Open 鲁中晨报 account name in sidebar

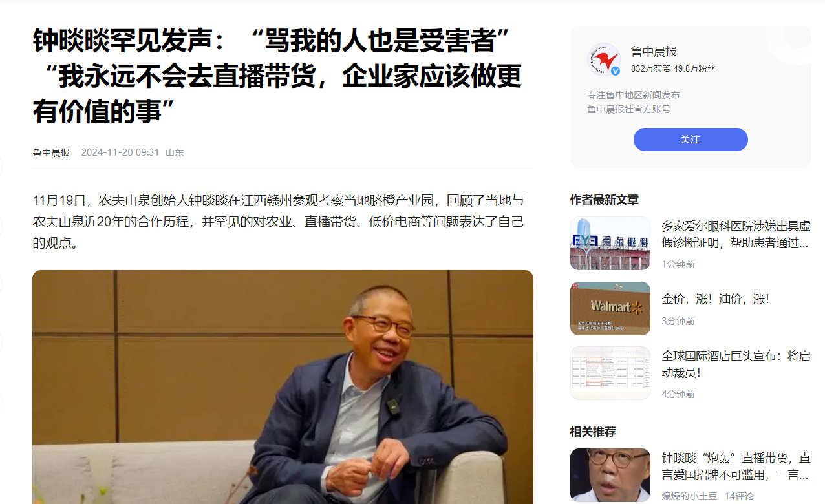tap(654, 52)
